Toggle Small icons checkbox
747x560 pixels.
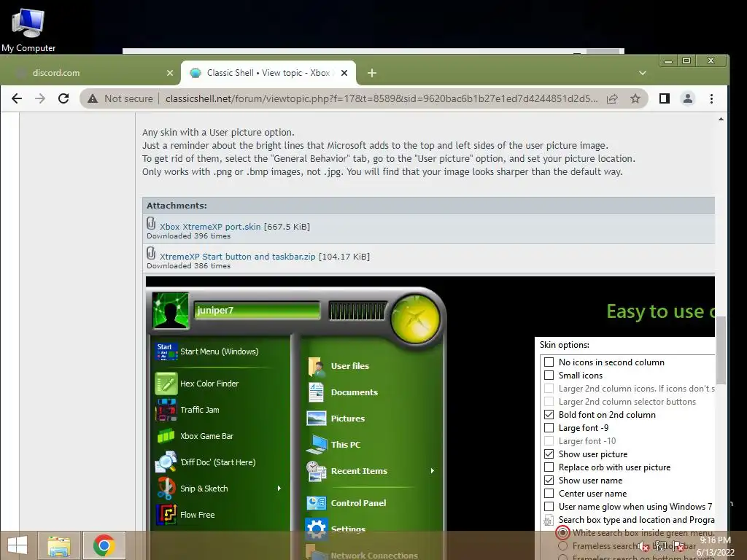coord(549,376)
